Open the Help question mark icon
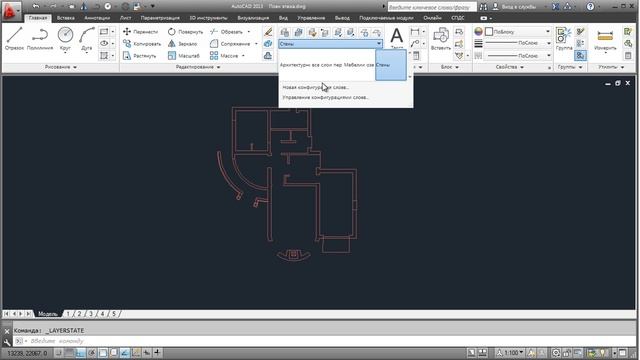Viewport: 640px width, 360px height. (x=590, y=7)
